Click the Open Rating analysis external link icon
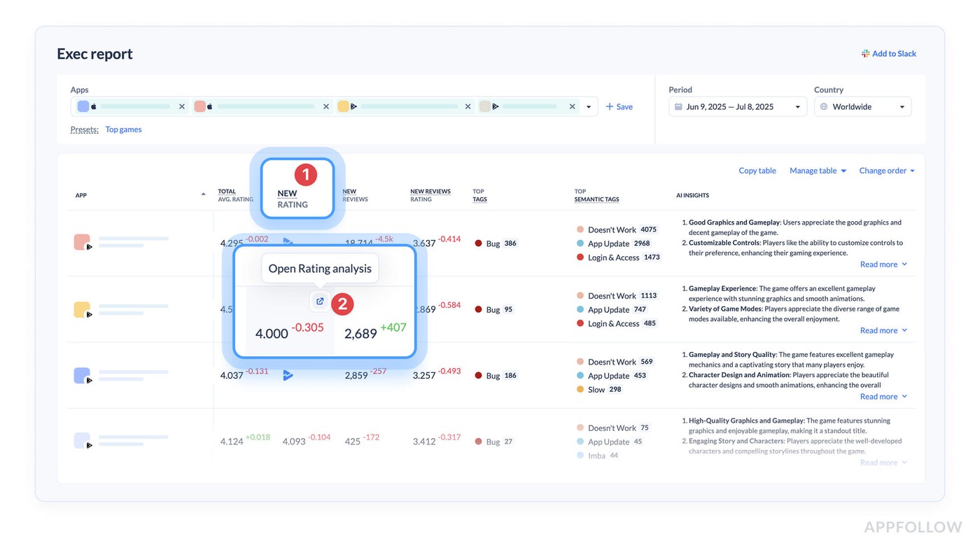The image size is (980, 550). coord(320,302)
